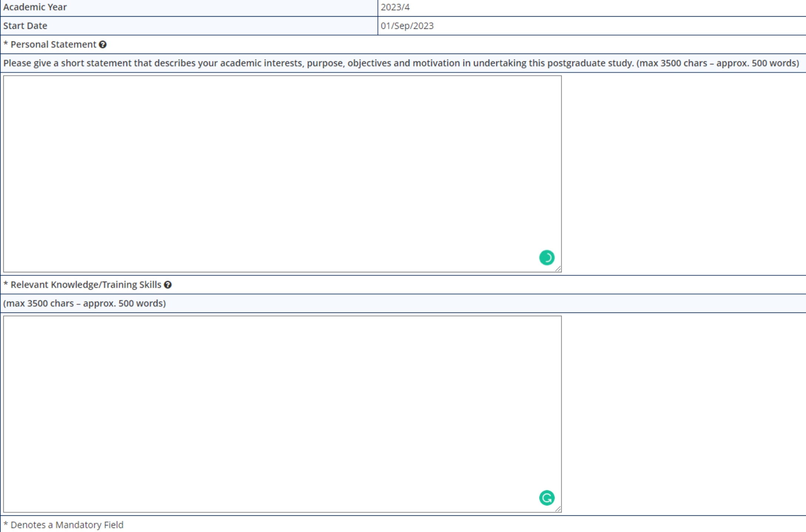Click the help icon next to Relevant Knowledge
The height and width of the screenshot is (532, 806).
tap(169, 284)
